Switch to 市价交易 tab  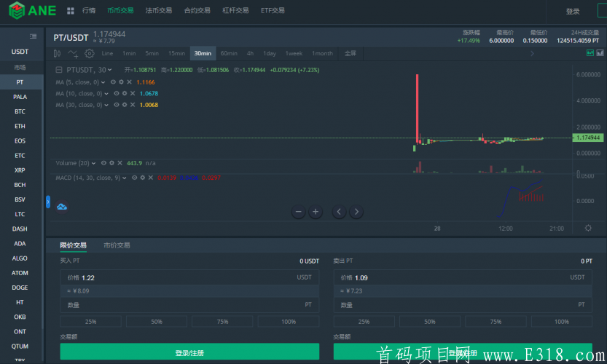117,245
